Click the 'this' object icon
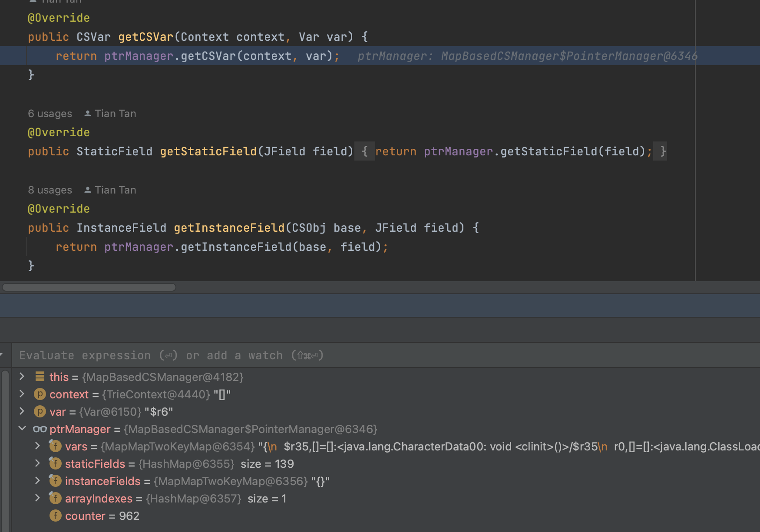 point(40,377)
